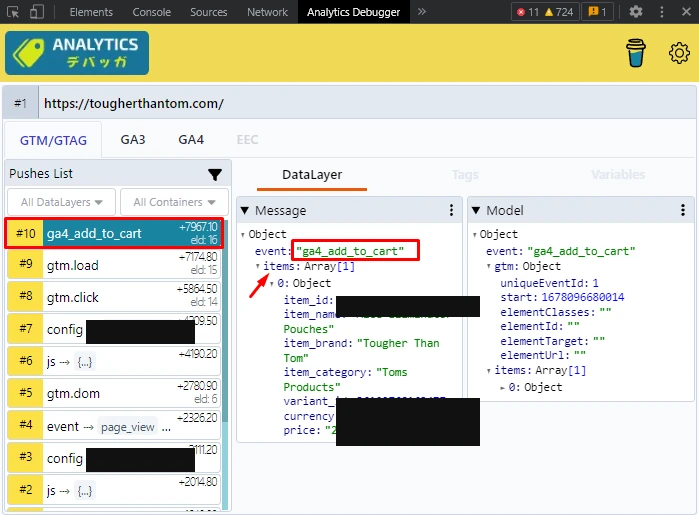Click the item_brand "Tougher Than Tom" value

(362, 350)
